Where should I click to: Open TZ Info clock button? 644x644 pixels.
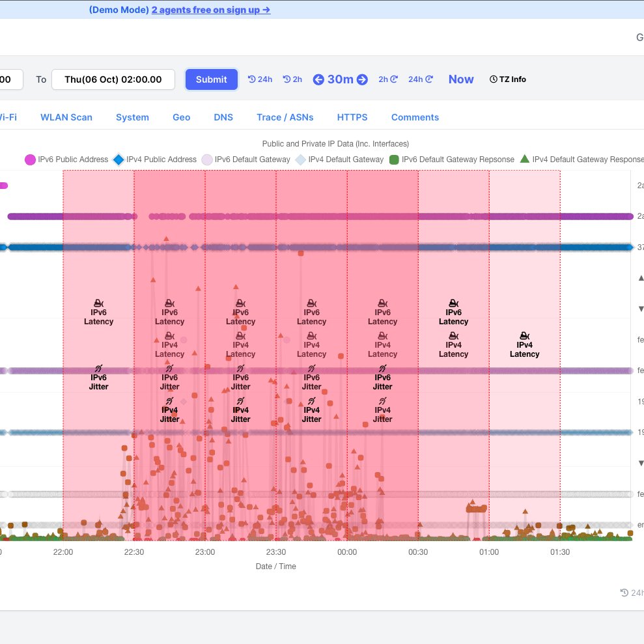click(508, 79)
